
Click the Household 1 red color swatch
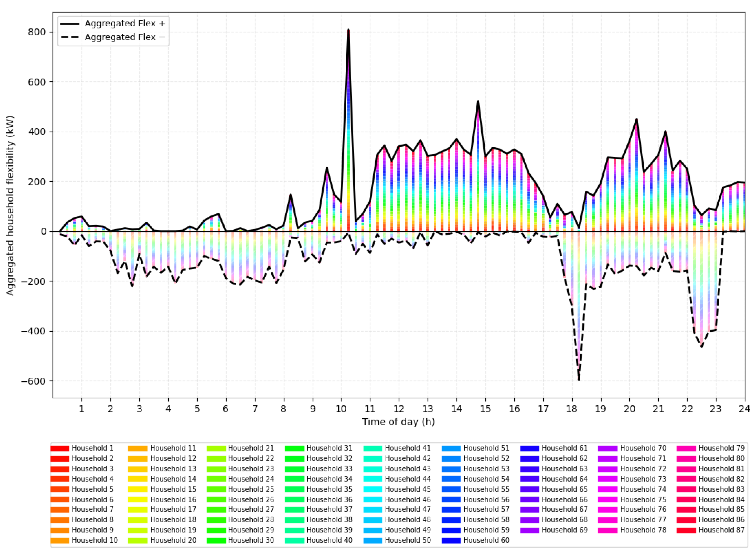pyautogui.click(x=60, y=449)
